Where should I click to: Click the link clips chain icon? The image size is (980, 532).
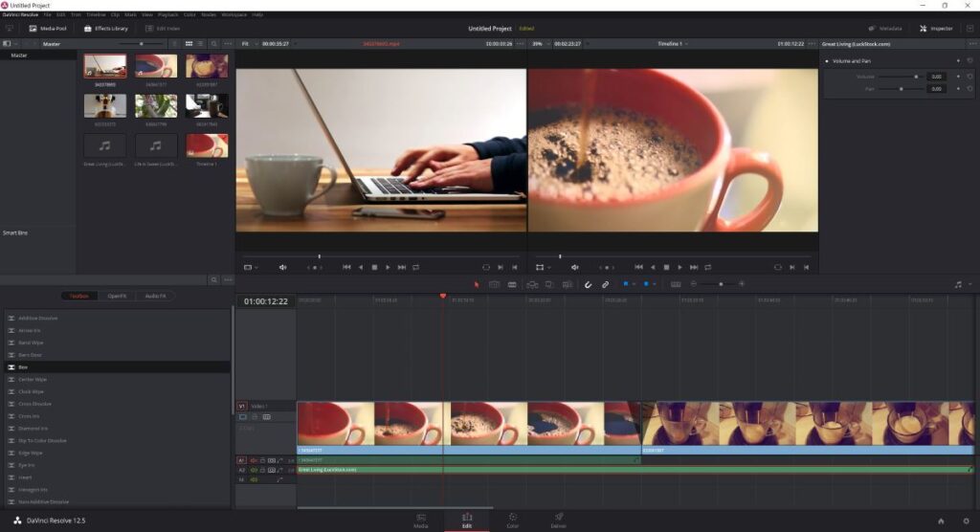point(605,284)
